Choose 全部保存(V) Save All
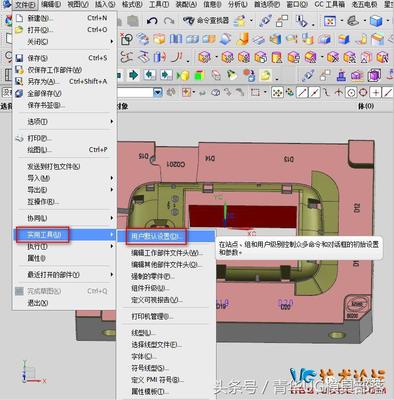The height and width of the screenshot is (400, 394). coord(64,93)
